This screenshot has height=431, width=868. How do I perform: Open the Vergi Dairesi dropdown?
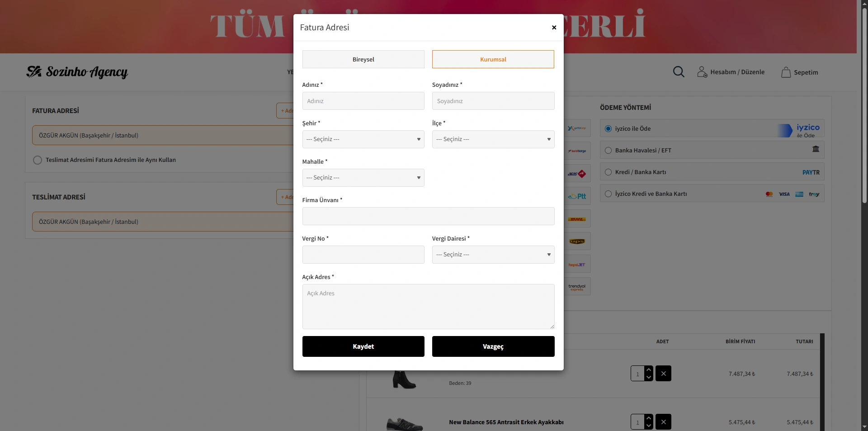point(493,255)
